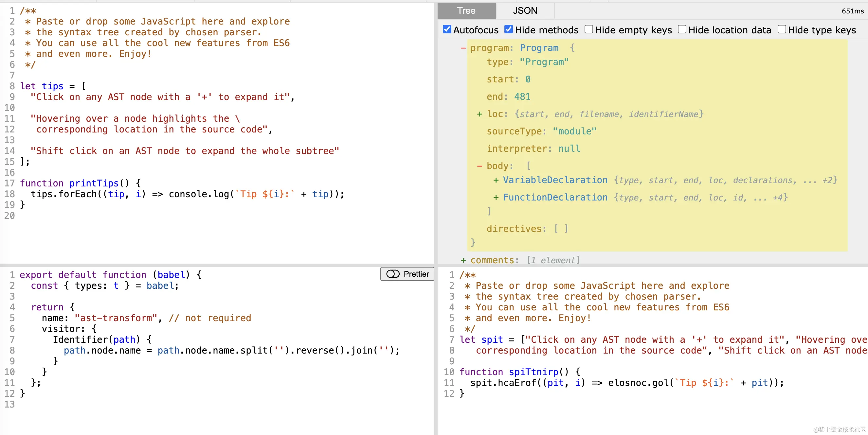This screenshot has height=435, width=868.
Task: Enable Hide empty keys checkbox
Action: pyautogui.click(x=589, y=30)
